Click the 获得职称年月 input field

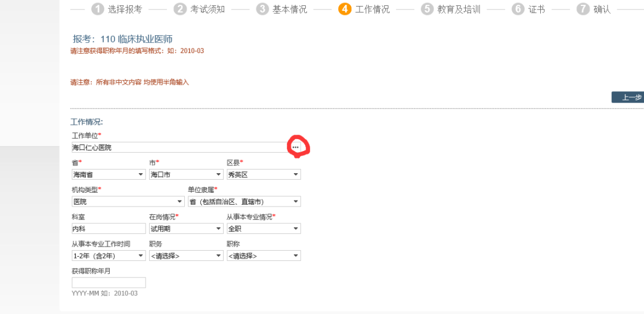(x=109, y=282)
